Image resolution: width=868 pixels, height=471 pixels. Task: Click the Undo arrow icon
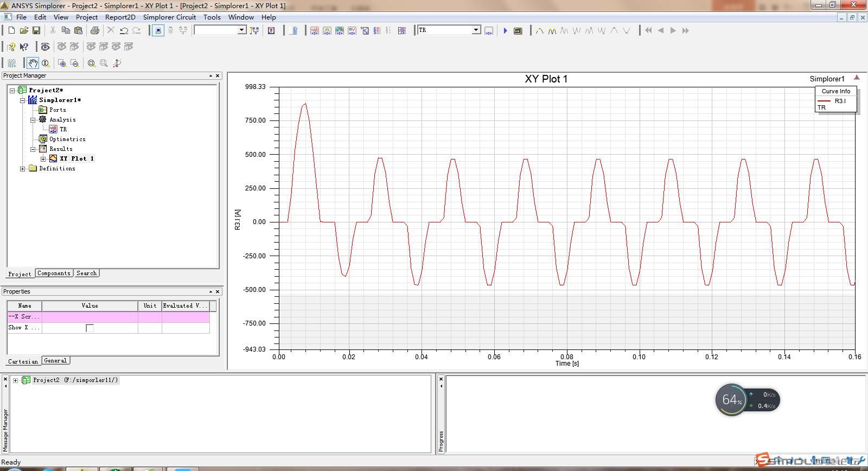(124, 30)
